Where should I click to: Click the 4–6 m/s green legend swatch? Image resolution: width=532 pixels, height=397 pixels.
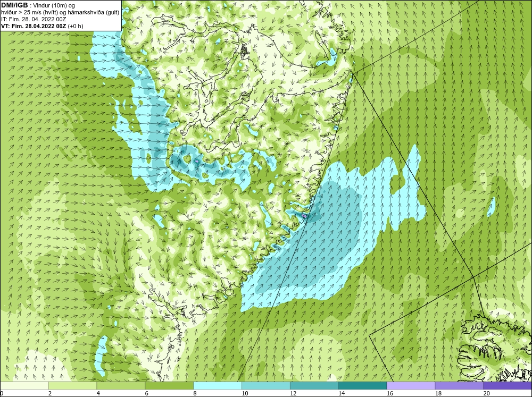(x=121, y=385)
